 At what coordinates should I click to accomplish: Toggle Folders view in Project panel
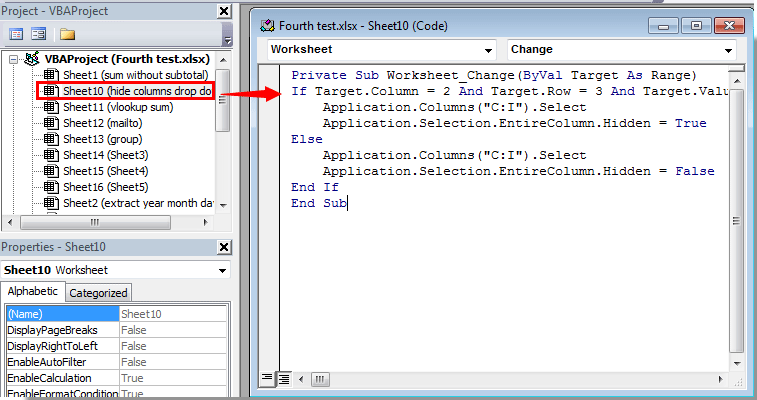tap(68, 33)
